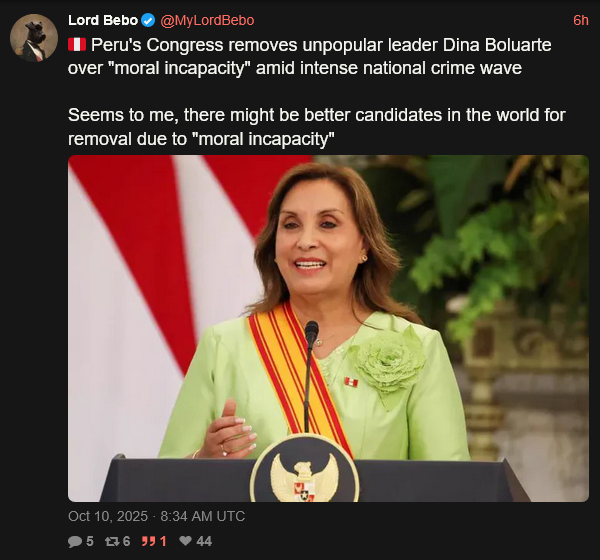Open the @MyLordBebo handle link
Image resolution: width=600 pixels, height=560 pixels.
[207, 20]
